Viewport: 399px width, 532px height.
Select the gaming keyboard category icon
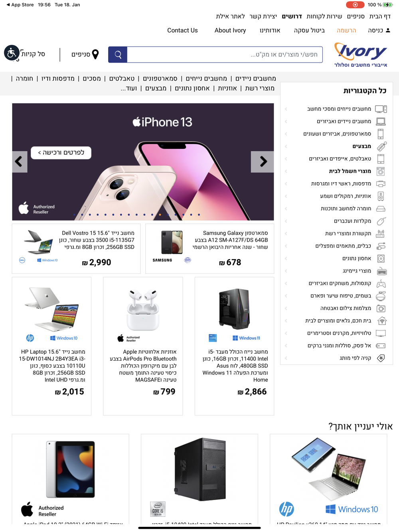[381, 272]
